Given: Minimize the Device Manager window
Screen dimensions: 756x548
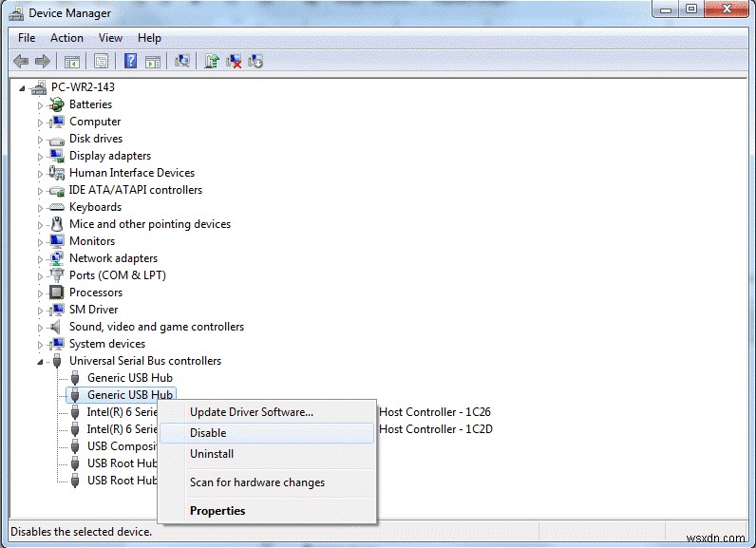Looking at the screenshot, I should [x=666, y=9].
